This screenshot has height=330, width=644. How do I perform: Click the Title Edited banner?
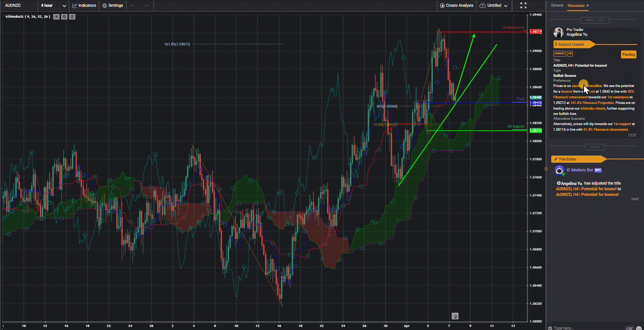pos(579,159)
